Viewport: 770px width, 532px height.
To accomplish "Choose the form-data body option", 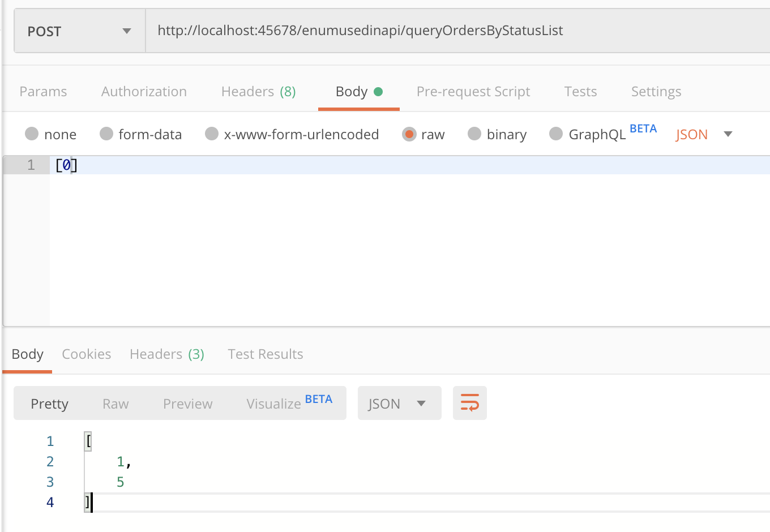I will tap(106, 134).
